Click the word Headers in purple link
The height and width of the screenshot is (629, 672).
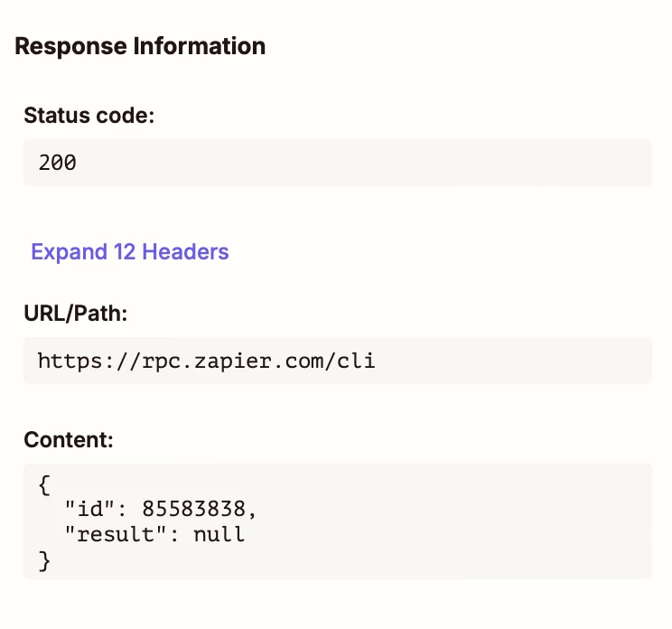[x=185, y=251]
